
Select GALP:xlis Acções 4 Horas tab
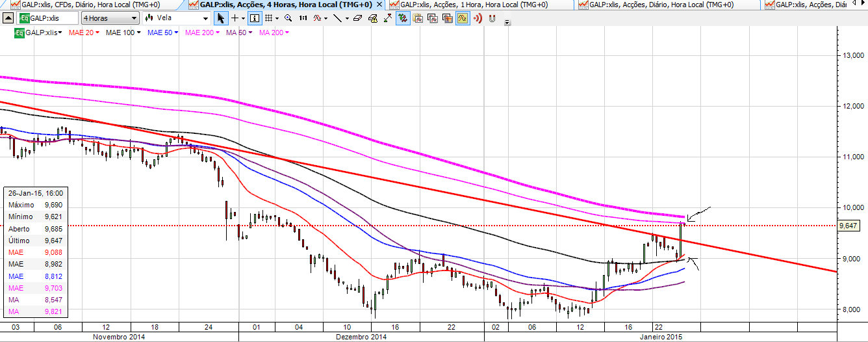[286, 5]
